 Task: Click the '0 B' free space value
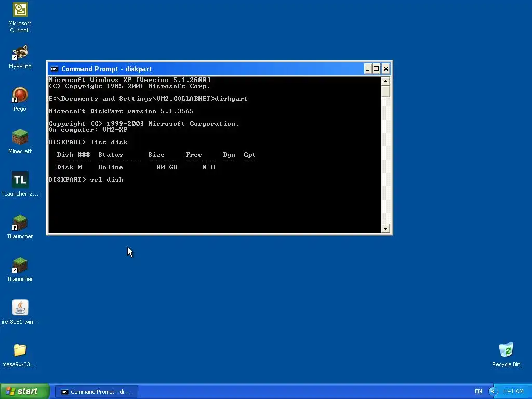point(209,167)
